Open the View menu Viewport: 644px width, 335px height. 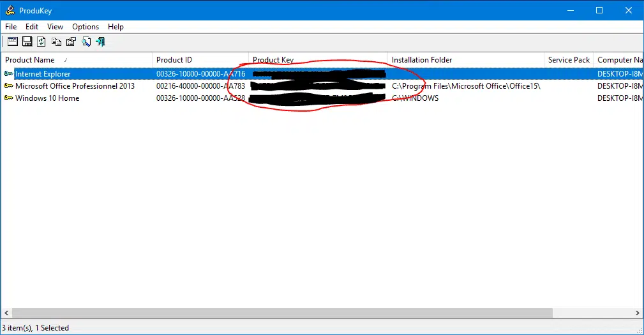point(55,27)
